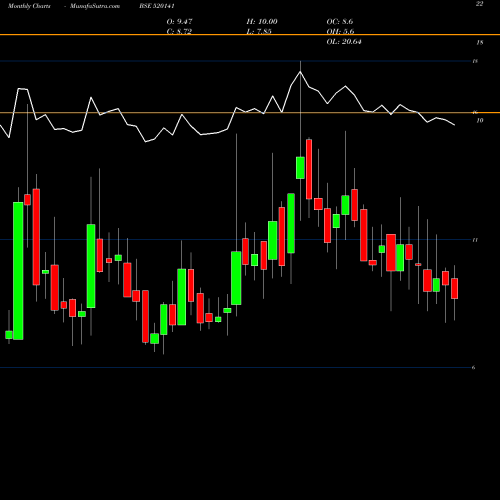
Task: Click the '22' axis label
Action: (x=479, y=4)
